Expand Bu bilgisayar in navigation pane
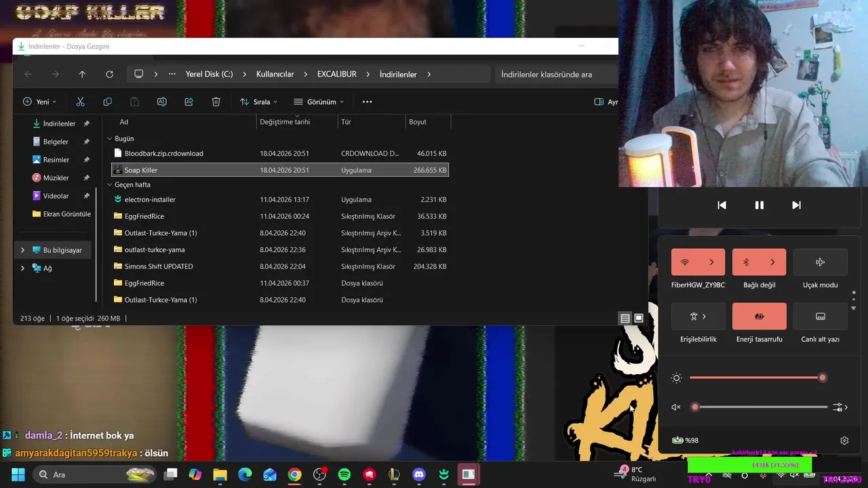Image resolution: width=868 pixels, height=488 pixels. [22, 250]
